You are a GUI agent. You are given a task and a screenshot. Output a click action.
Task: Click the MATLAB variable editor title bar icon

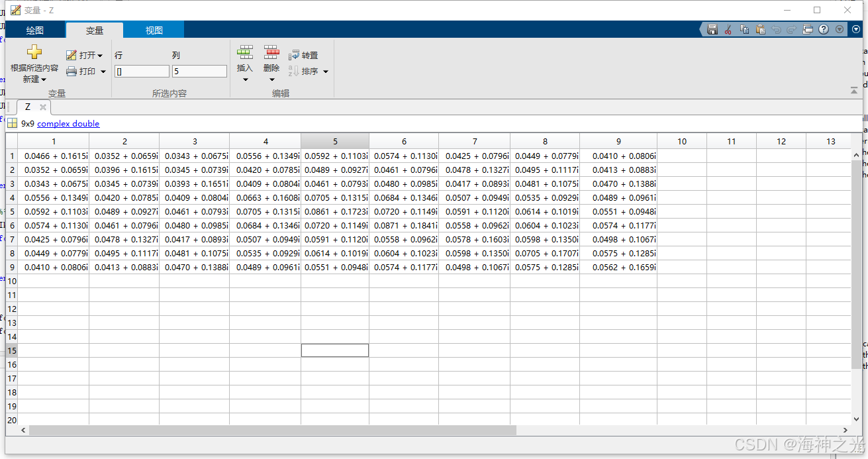(x=15, y=10)
